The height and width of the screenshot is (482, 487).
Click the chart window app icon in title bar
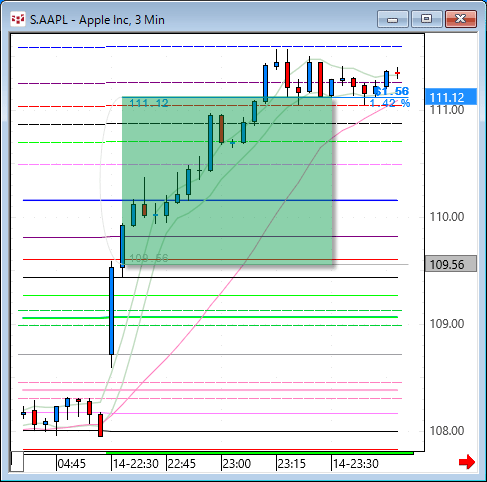click(x=18, y=19)
